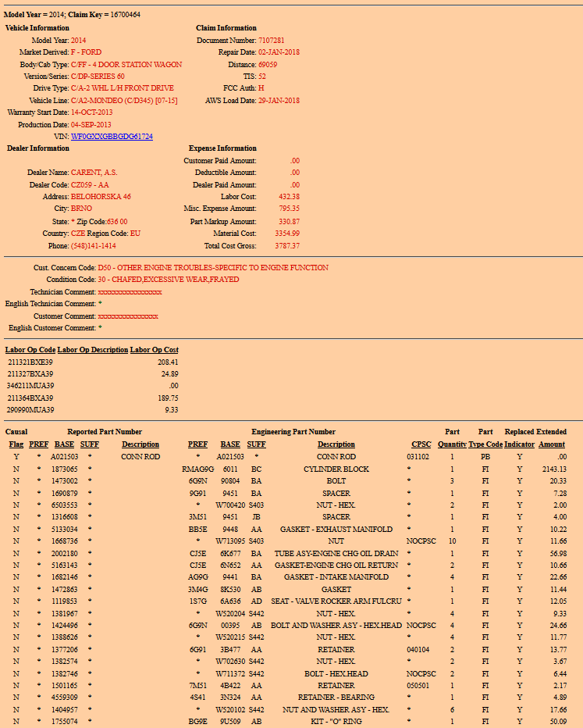
Task: Click the CPSC column header
Action: (421, 444)
